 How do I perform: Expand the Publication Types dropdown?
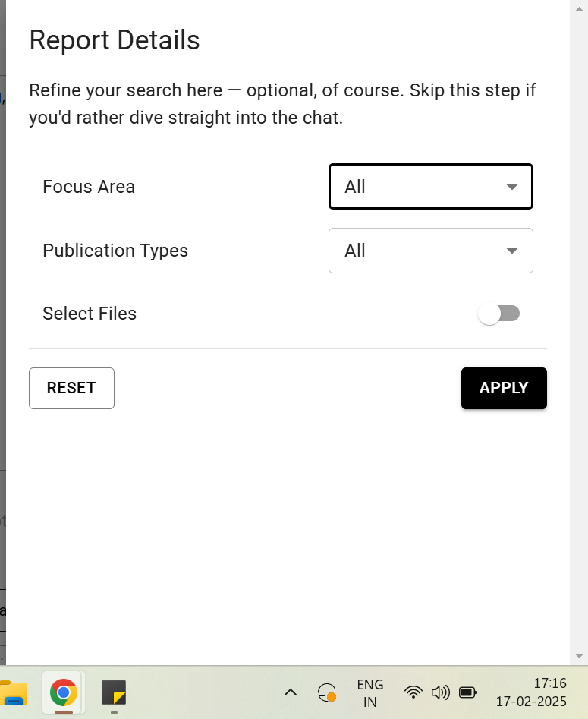click(430, 251)
